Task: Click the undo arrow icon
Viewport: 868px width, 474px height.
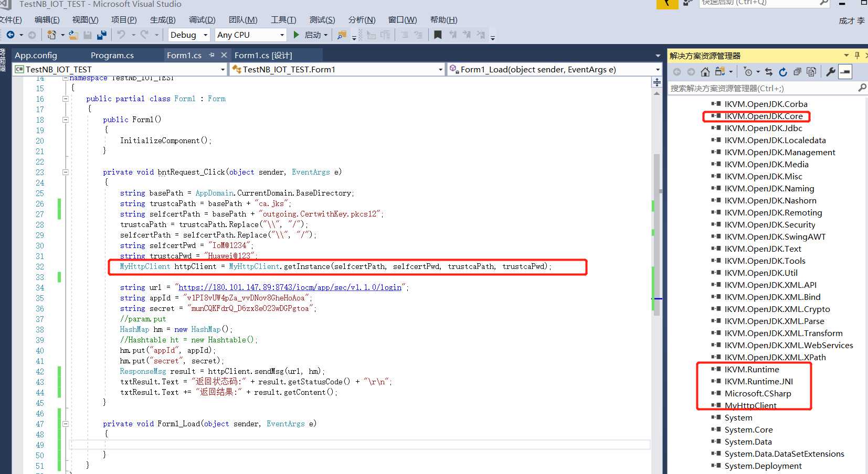Action: (x=121, y=35)
